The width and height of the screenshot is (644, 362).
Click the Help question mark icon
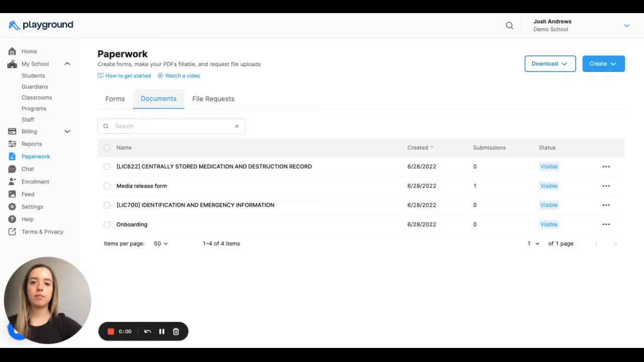12,219
